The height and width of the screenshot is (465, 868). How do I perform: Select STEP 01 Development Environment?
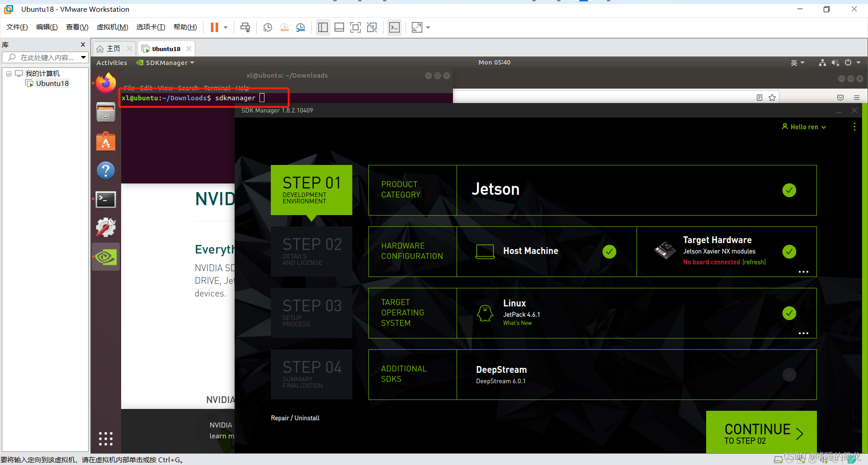[x=311, y=190]
